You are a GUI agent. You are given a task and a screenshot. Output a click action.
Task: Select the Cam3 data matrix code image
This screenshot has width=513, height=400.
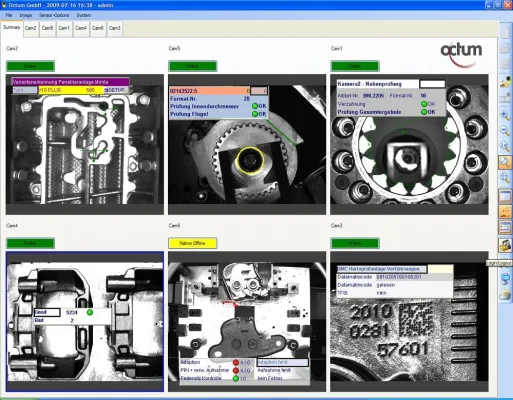(x=409, y=321)
